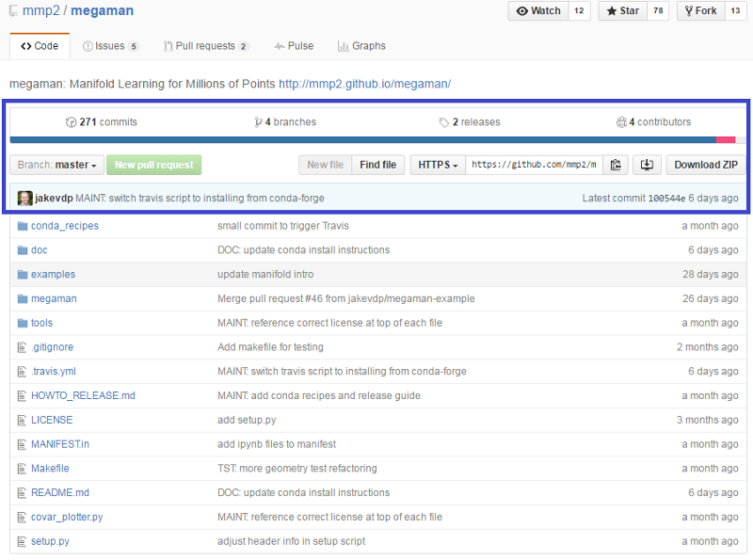Screen dimensions: 753x560
Task: Click the watchers count 12
Action: 579,10
